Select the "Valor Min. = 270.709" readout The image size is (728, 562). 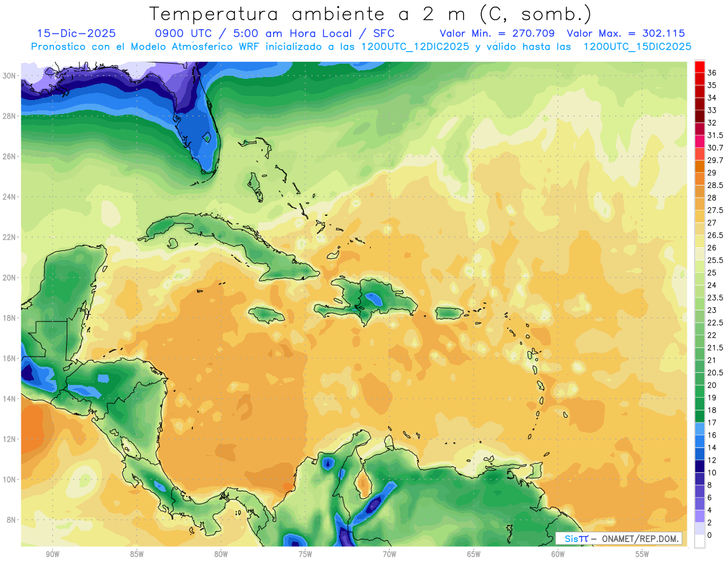(x=497, y=33)
